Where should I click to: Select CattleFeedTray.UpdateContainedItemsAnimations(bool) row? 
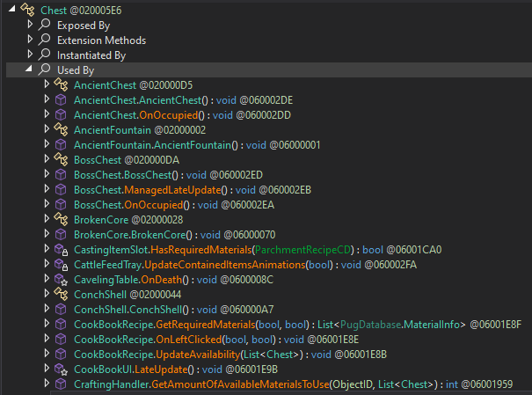(x=245, y=264)
